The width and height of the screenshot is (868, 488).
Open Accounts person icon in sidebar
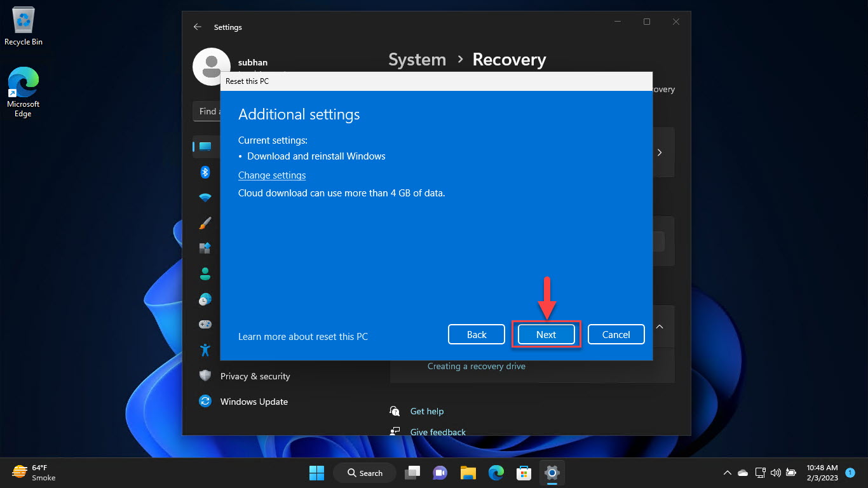(x=205, y=274)
